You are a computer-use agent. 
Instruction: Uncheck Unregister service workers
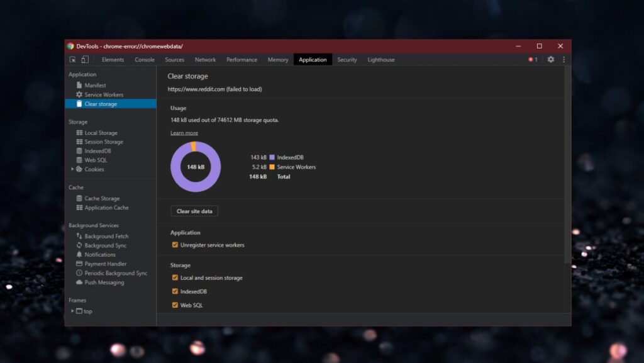point(175,245)
